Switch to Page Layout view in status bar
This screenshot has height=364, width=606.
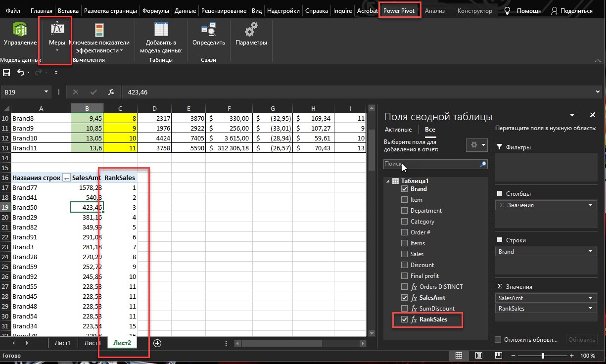(478, 356)
